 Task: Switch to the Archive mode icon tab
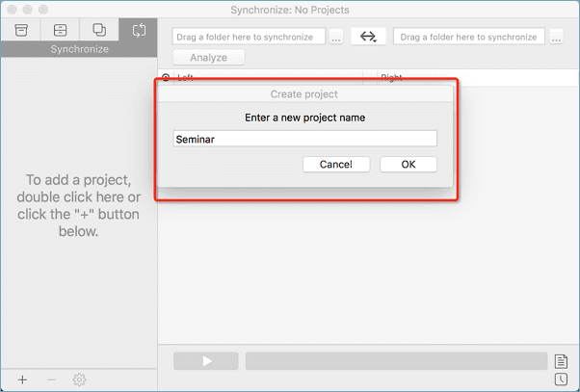pyautogui.click(x=60, y=30)
